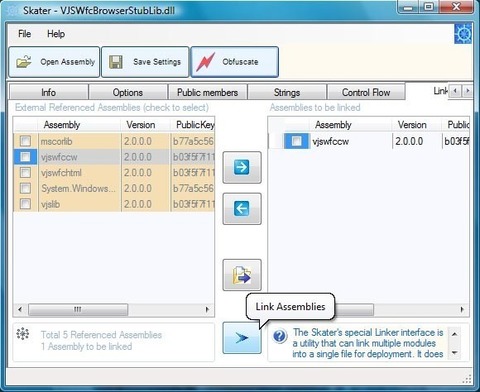
Task: Sort referenced list by Assembly column header
Action: (79, 125)
